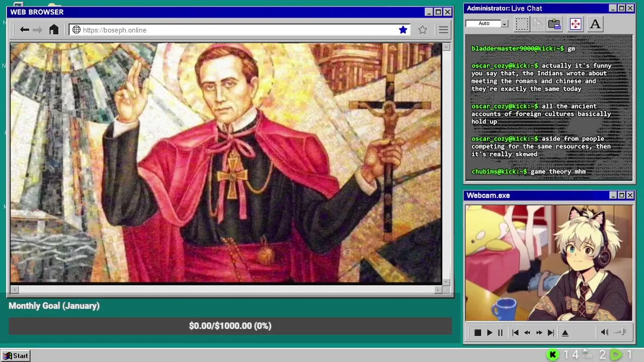Click bladdermaster9000's 'gm' chat message
The width and height of the screenshot is (644, 362).
tap(523, 49)
